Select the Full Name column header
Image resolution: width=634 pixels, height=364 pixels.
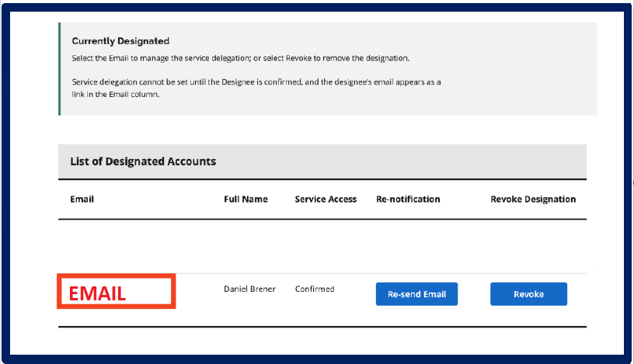[x=246, y=199]
